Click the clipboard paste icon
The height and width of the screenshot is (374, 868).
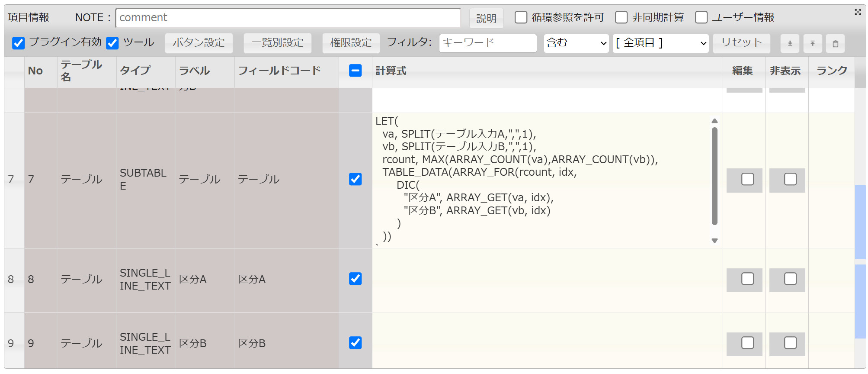tap(836, 43)
